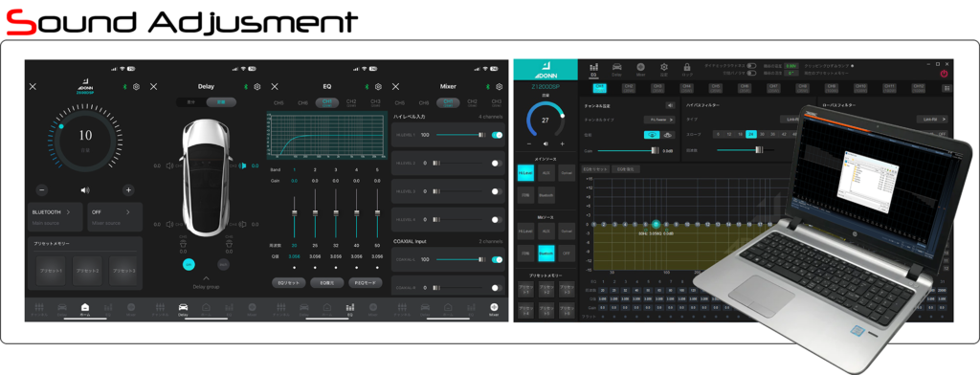Select CH2 tab on the EQ screen

[x=351, y=102]
